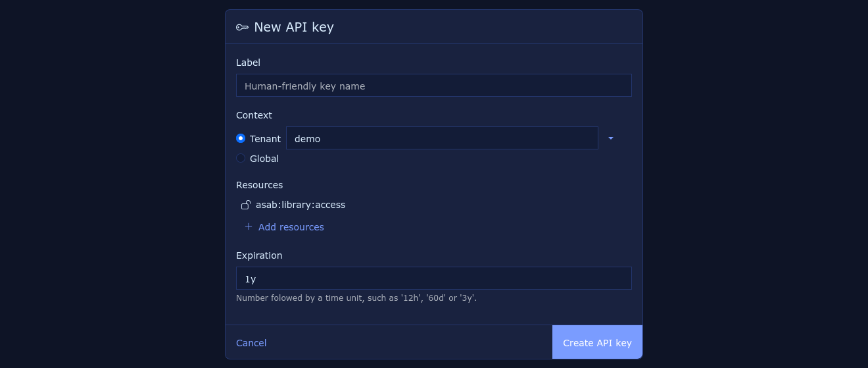The height and width of the screenshot is (368, 868).
Task: Click the Global option label text
Action: (264, 159)
